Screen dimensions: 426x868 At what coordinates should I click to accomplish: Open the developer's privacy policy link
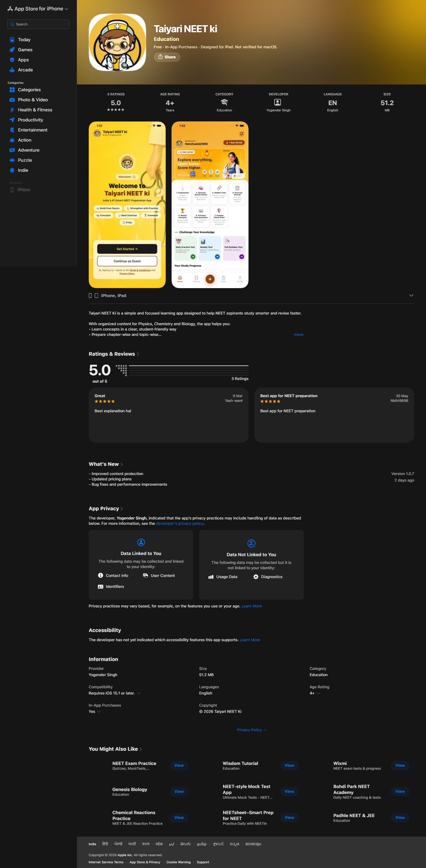[180, 524]
